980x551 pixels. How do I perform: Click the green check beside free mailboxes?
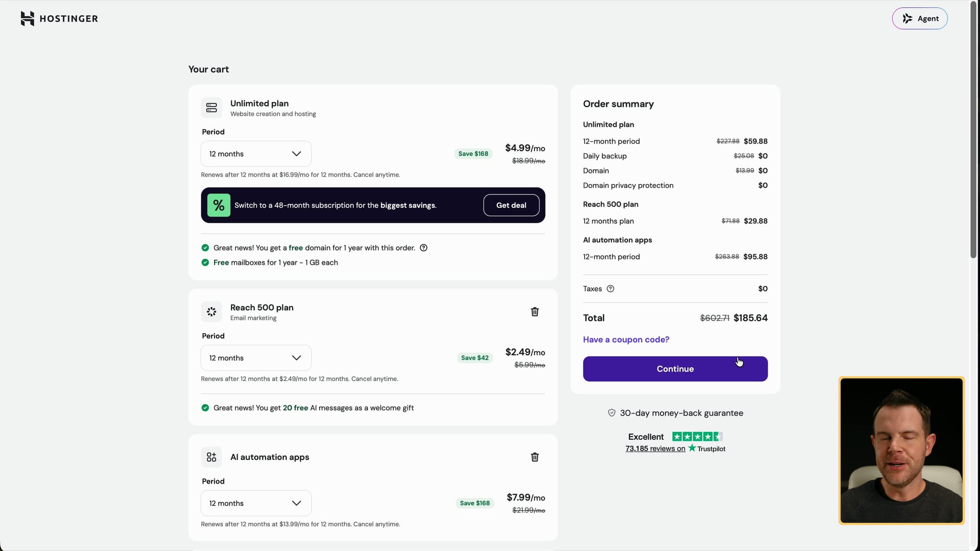(x=205, y=263)
